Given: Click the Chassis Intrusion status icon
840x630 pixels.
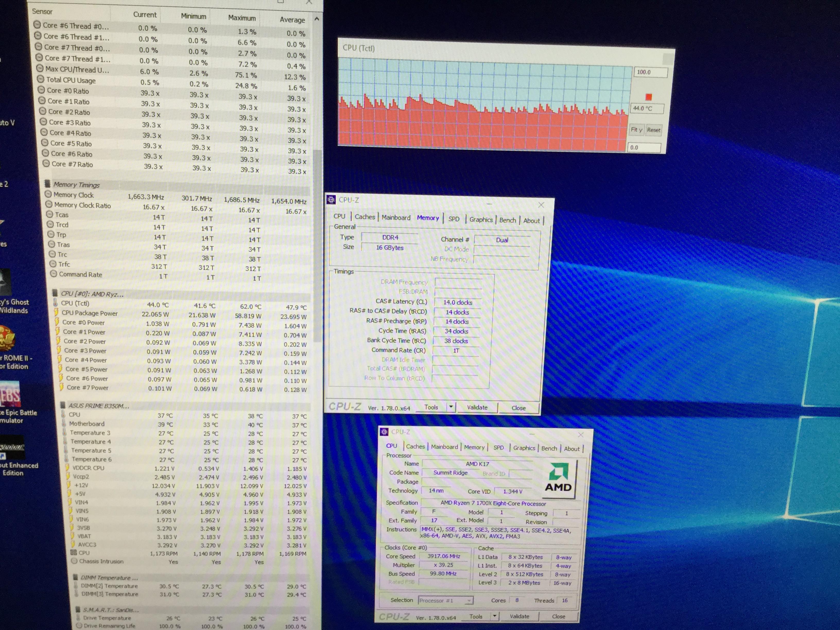Looking at the screenshot, I should [74, 561].
